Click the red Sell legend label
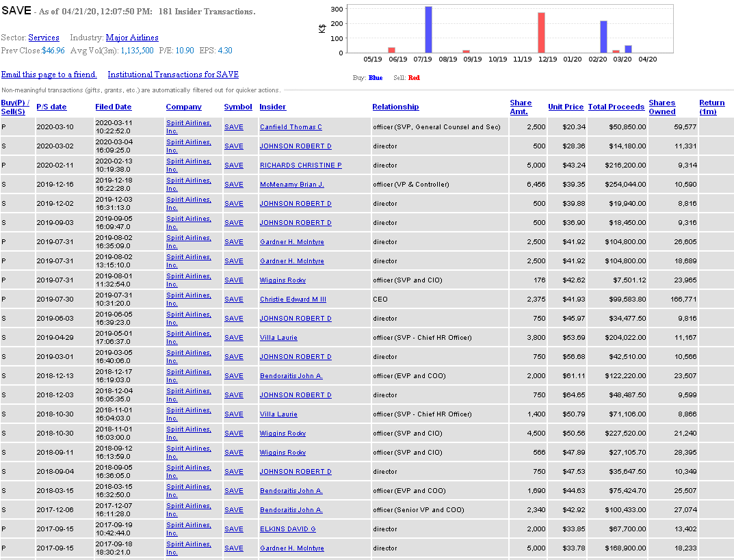This screenshot has width=734, height=560. tap(414, 78)
